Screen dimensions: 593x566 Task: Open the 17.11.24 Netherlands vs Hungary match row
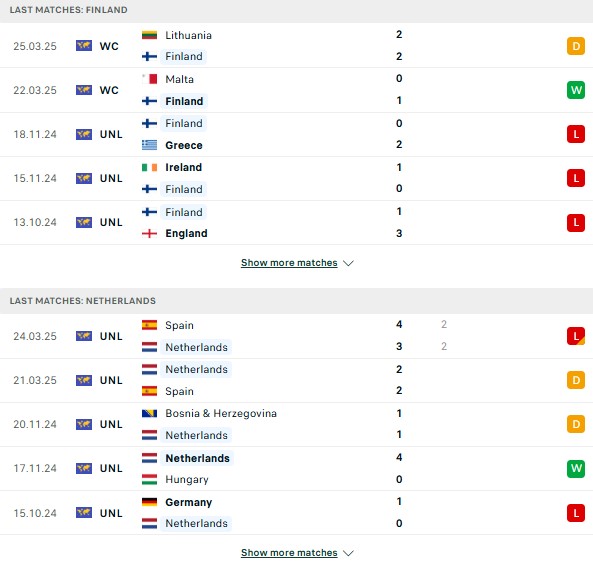(x=296, y=468)
